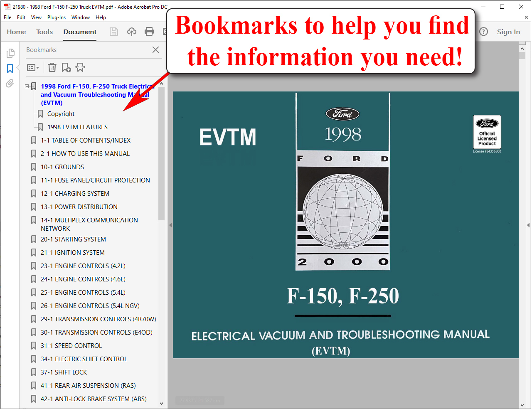Close the document with menu-bar X
The image size is (532, 409).
(526, 17)
